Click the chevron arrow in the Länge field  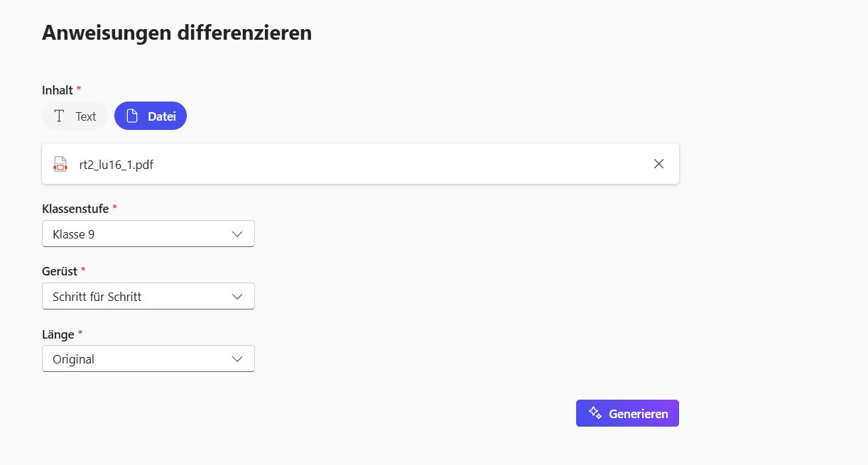238,359
